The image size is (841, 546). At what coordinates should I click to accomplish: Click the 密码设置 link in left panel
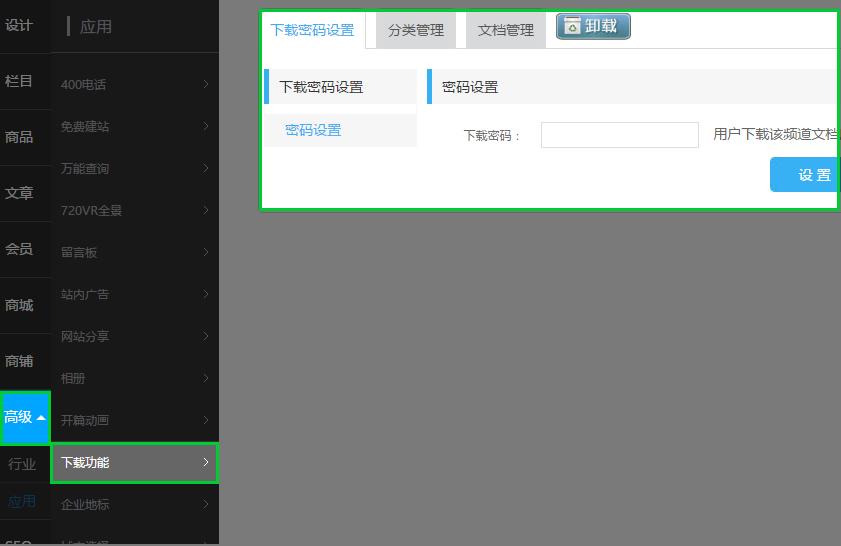coord(313,131)
